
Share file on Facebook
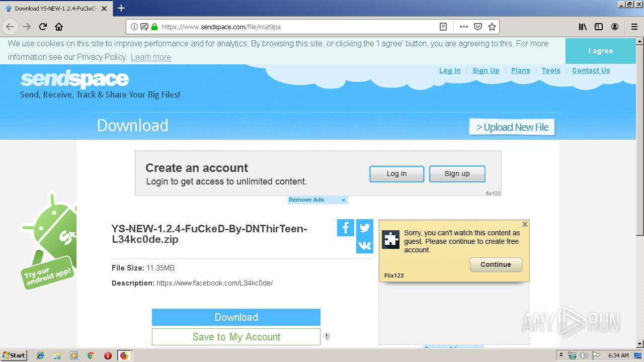[x=346, y=228]
